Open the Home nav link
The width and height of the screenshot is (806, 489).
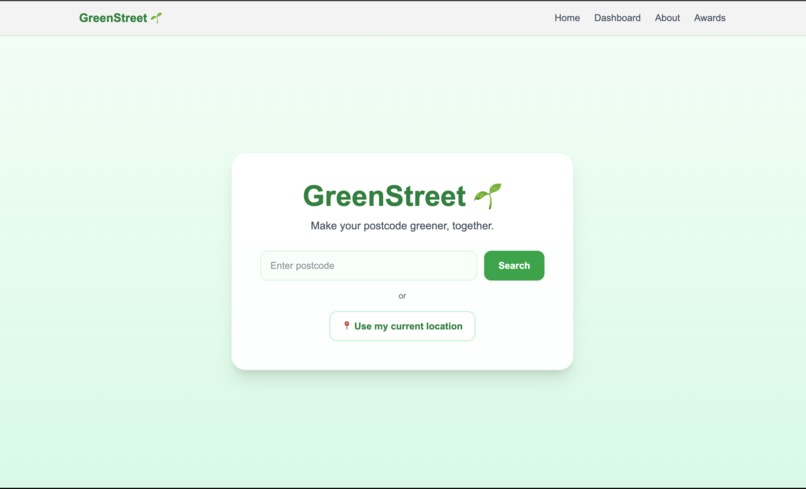(566, 18)
